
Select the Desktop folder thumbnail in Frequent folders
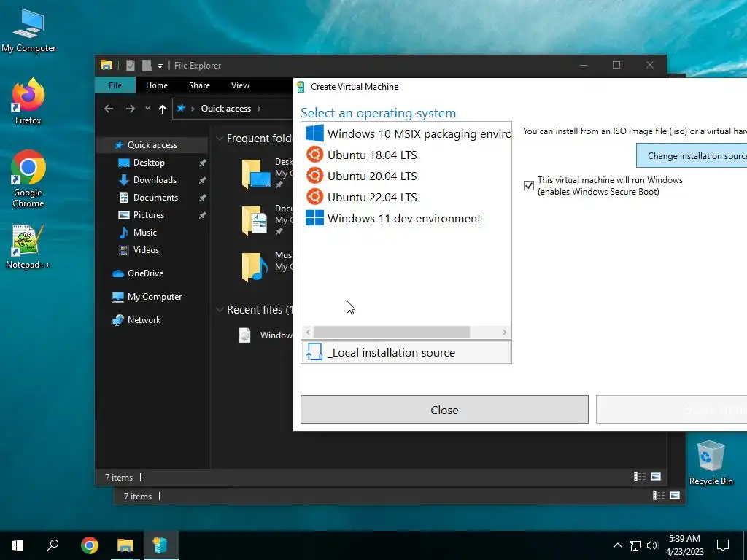point(256,174)
